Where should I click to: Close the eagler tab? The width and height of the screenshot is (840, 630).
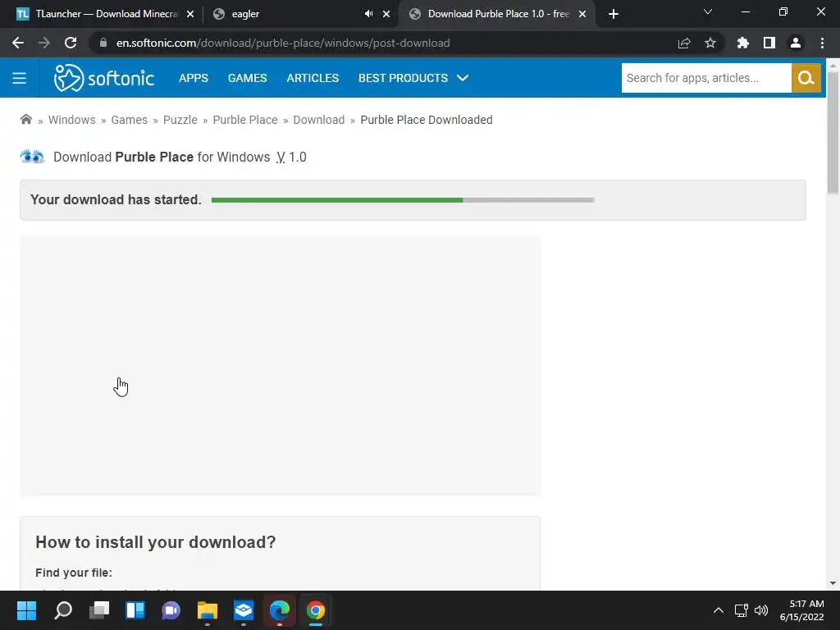tap(386, 14)
